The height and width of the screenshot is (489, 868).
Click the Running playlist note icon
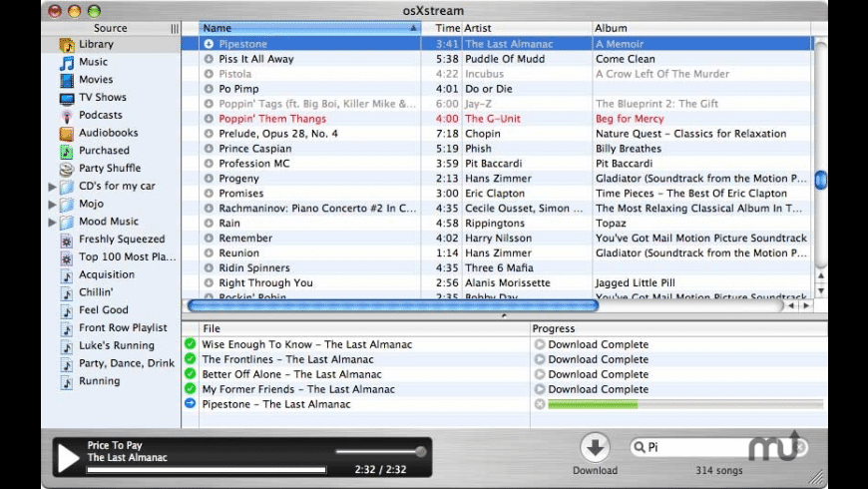tap(67, 381)
